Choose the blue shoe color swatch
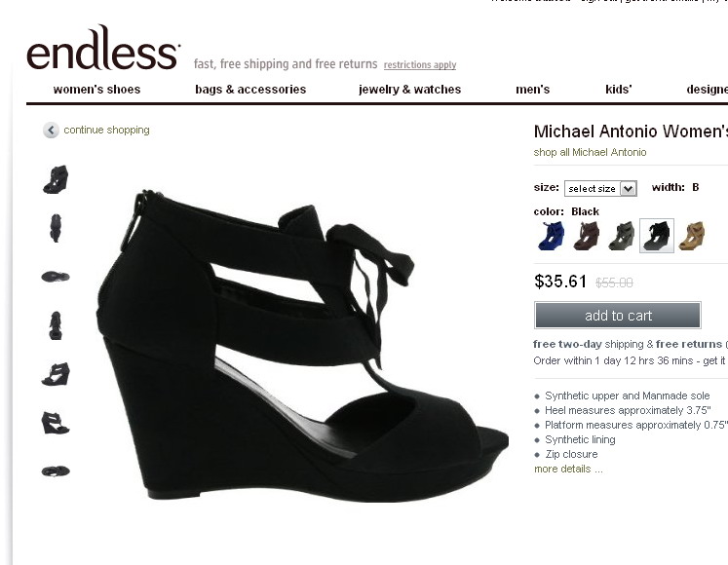728x565 pixels. [551, 236]
